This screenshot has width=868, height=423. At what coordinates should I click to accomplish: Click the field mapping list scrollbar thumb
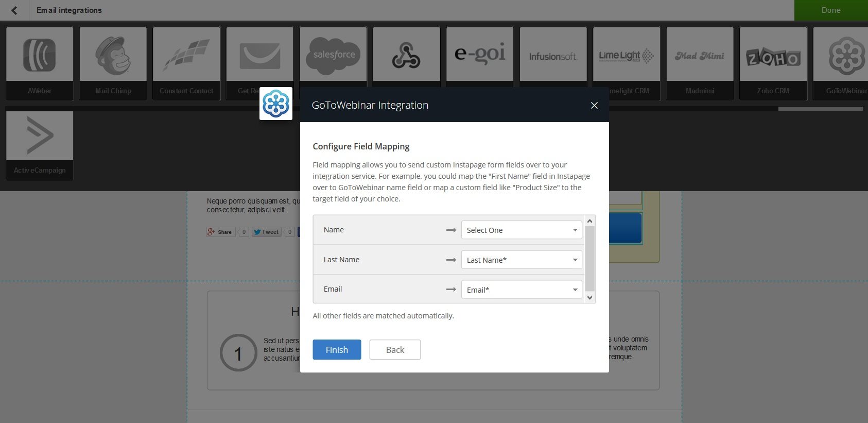tap(590, 259)
